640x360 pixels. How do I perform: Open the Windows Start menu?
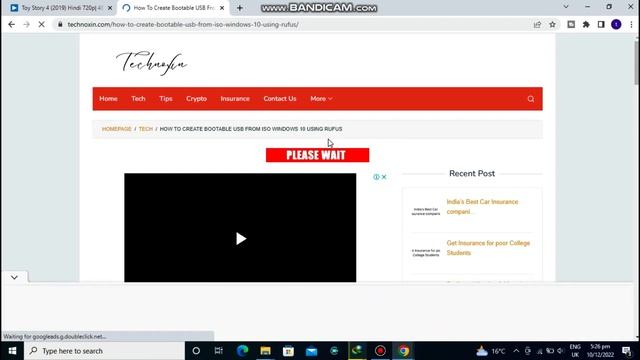pyautogui.click(x=12, y=351)
